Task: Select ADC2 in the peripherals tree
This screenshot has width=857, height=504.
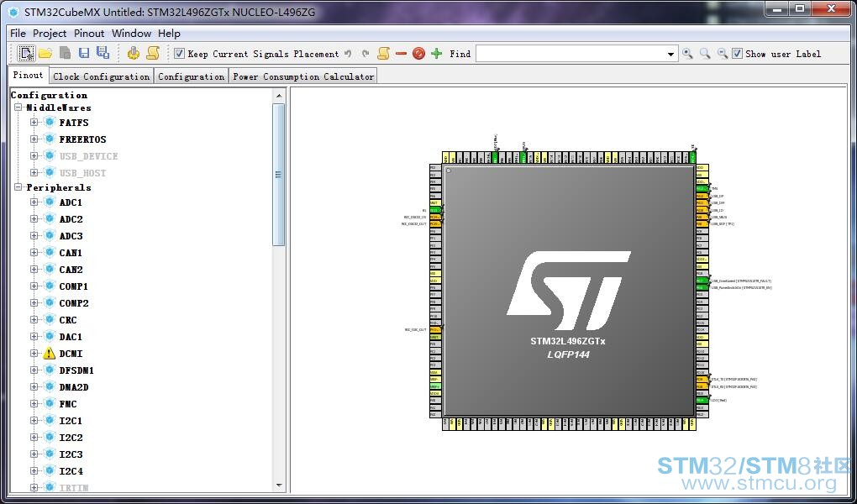Action: [71, 219]
